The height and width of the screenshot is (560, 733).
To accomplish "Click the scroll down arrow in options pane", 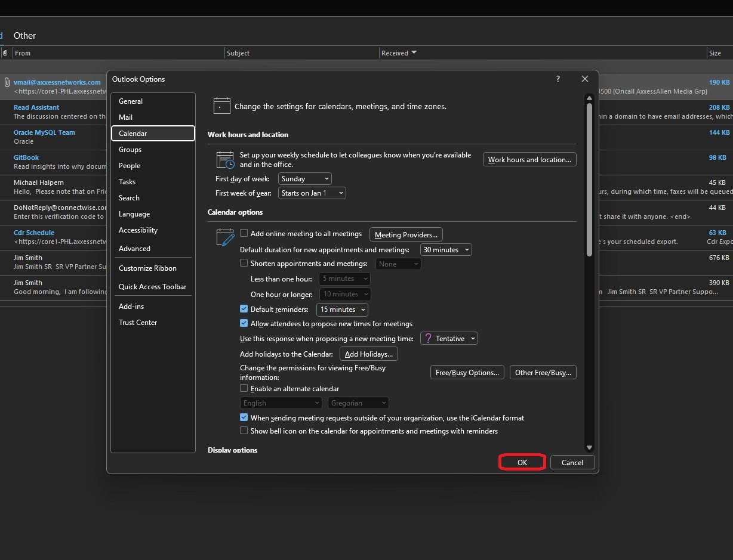I will (589, 447).
